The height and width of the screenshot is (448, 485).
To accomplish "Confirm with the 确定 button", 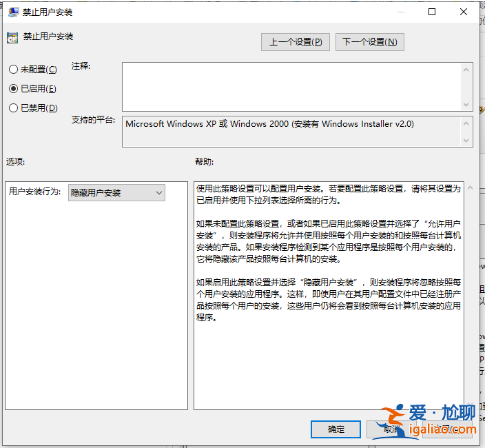I will [336, 429].
